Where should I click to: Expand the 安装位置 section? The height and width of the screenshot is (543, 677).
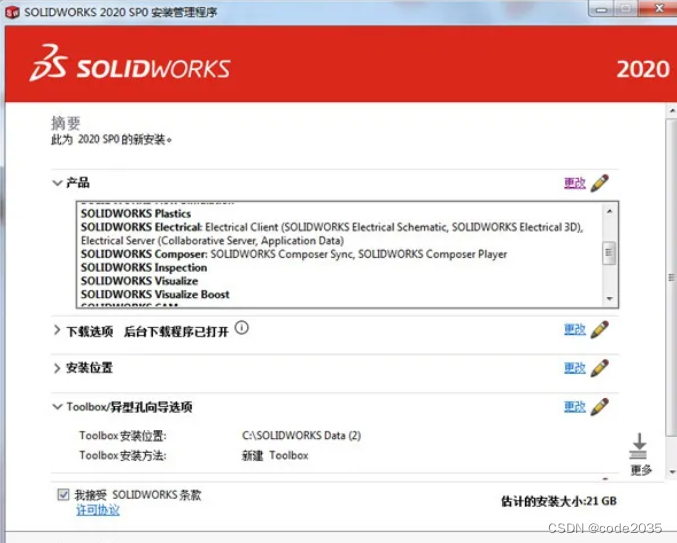click(57, 368)
